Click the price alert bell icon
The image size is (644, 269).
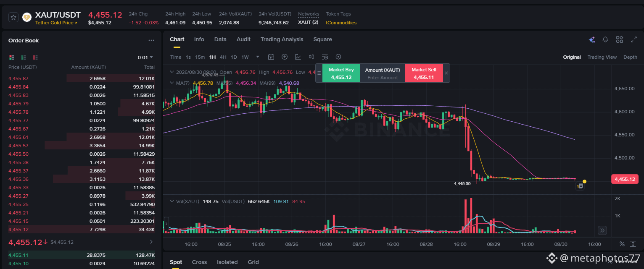click(605, 39)
